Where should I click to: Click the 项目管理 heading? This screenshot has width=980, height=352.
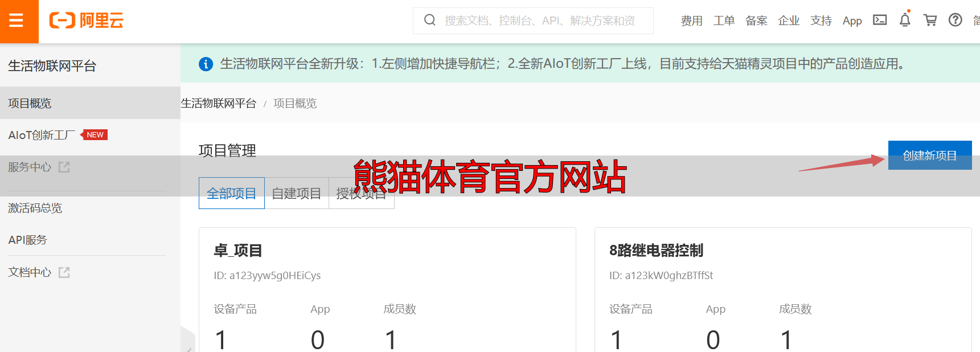click(227, 150)
